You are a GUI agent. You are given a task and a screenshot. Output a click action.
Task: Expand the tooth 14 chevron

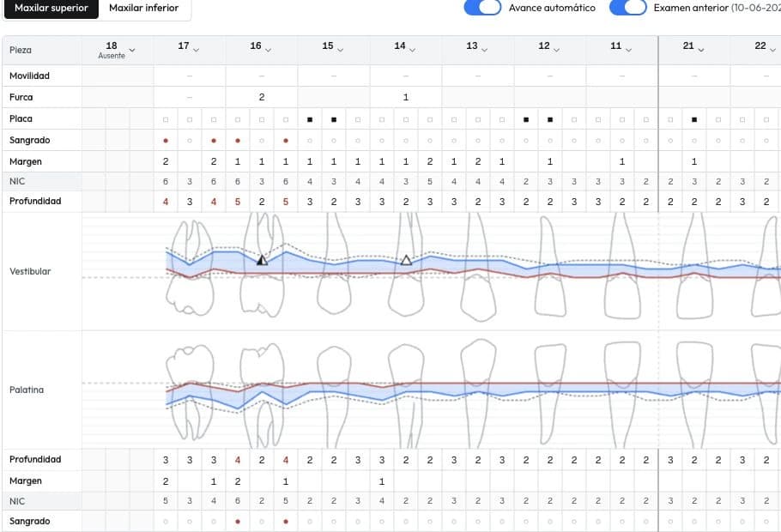pos(412,50)
